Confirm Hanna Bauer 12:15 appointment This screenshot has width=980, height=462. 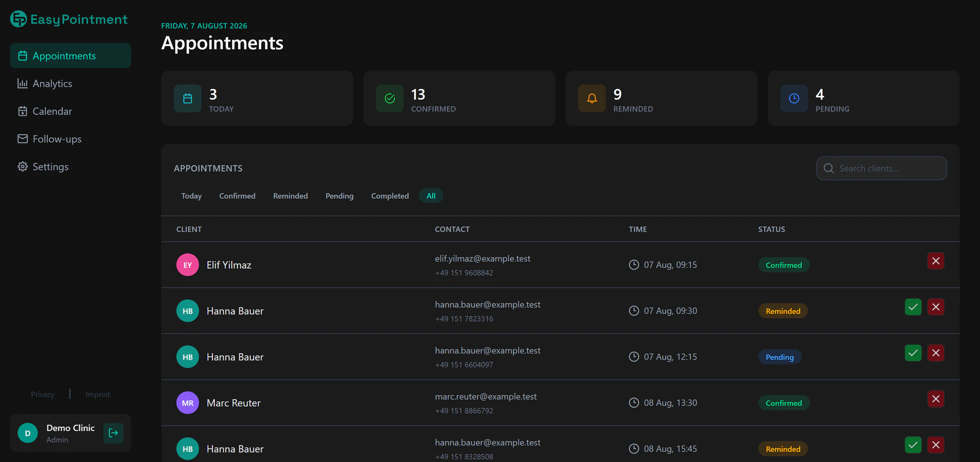click(913, 353)
